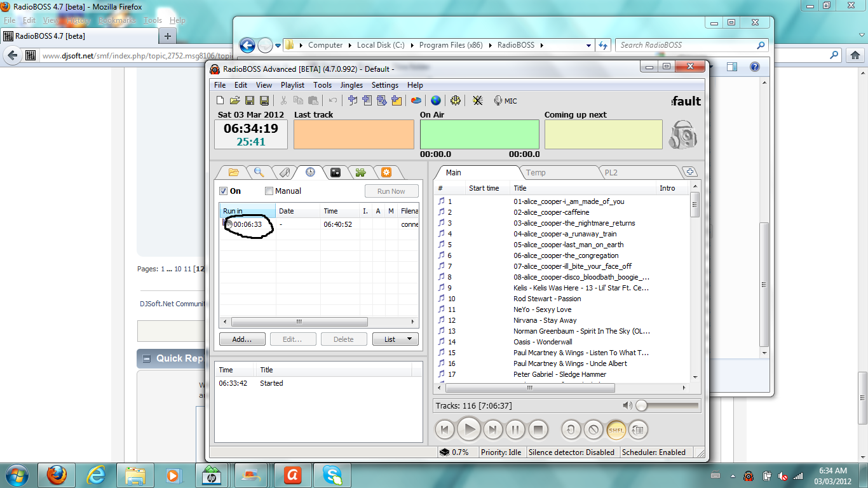This screenshot has width=868, height=488.
Task: Click the Add... scheduler button
Action: click(x=242, y=339)
